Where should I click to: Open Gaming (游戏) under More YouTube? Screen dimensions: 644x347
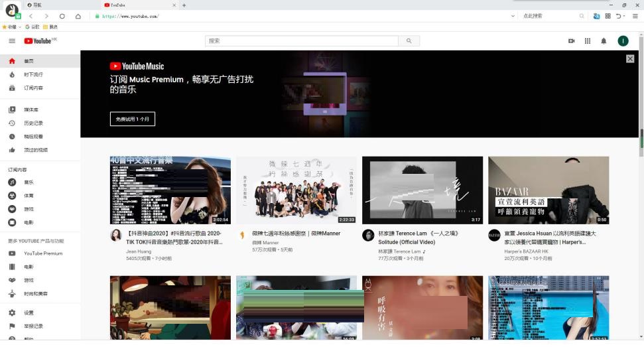coord(40,280)
